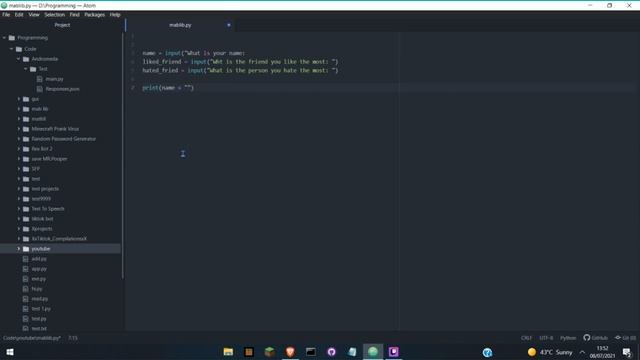Expand the Random Password Generator folder
This screenshot has height=360, width=640.
(18, 139)
